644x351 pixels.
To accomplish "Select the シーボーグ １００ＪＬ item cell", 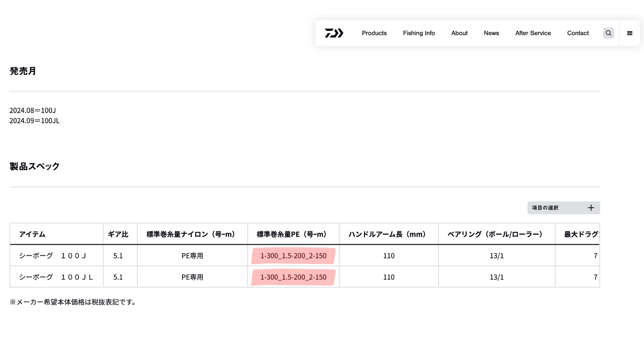I will click(x=57, y=277).
